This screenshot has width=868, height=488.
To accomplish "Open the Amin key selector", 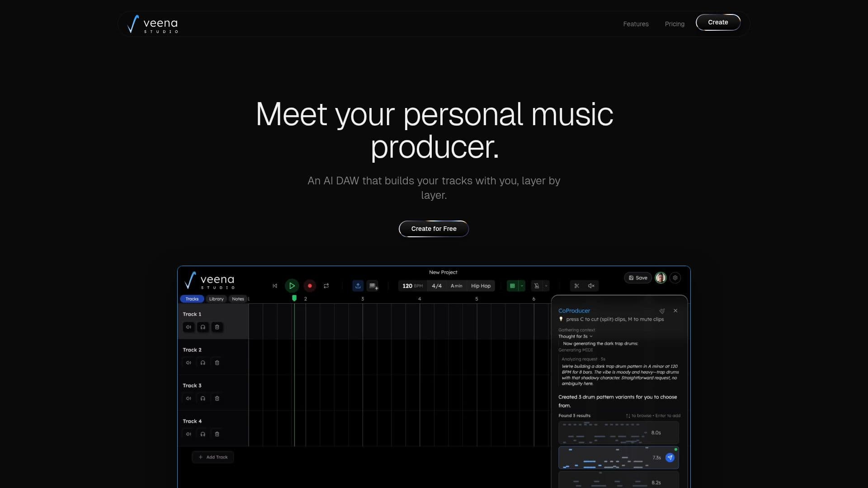I will coord(456,286).
